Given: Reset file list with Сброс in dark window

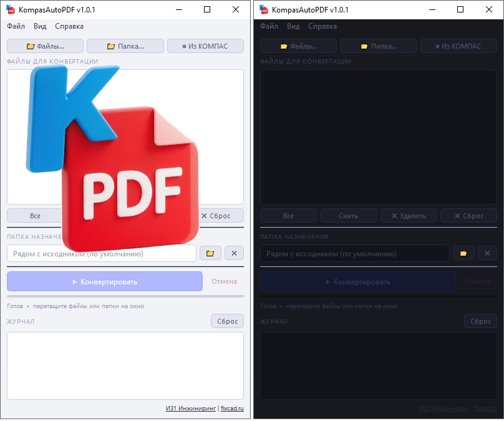Looking at the screenshot, I should pyautogui.click(x=469, y=216).
